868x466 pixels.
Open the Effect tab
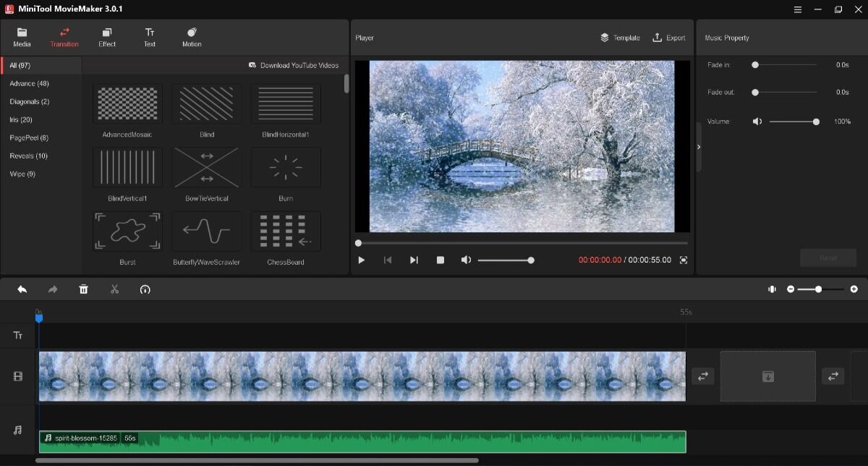[106, 37]
